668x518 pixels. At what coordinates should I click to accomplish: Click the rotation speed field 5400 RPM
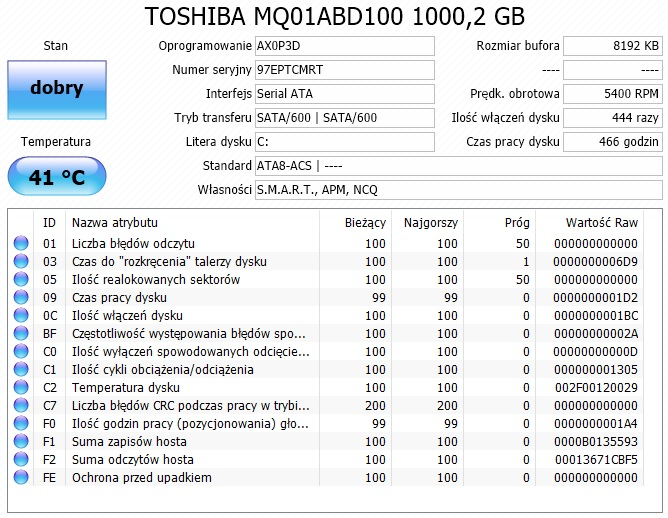(x=613, y=93)
